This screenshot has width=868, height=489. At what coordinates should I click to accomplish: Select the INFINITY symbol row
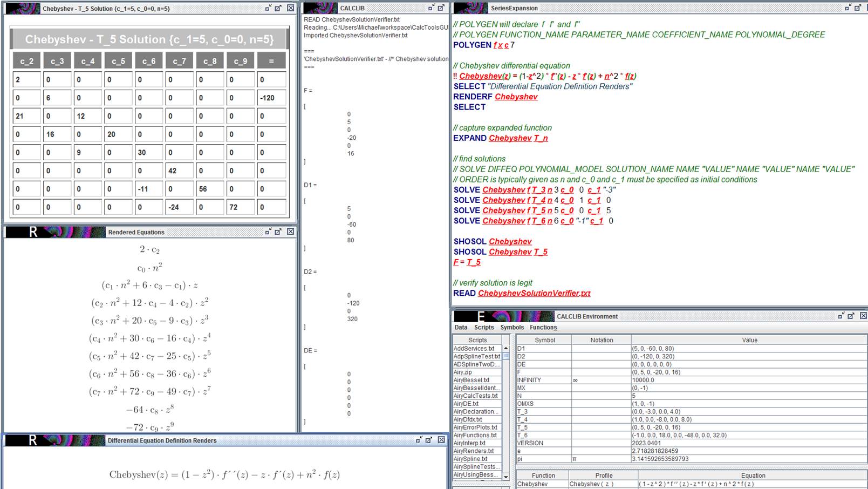692,380
